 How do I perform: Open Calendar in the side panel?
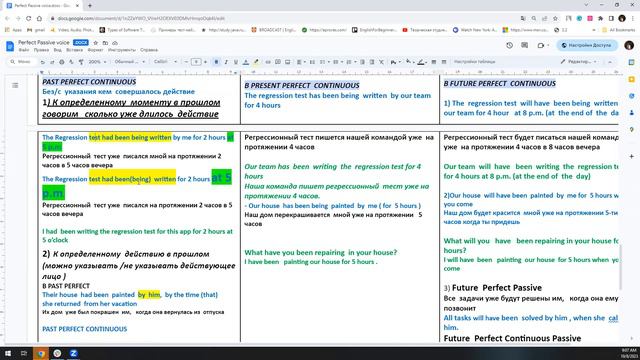click(631, 62)
